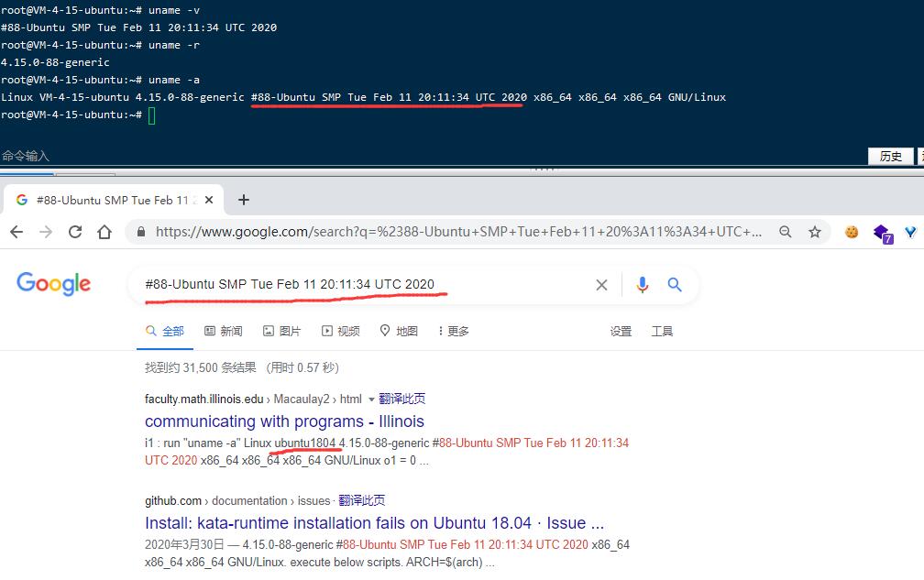Open the 工具 search tools
This screenshot has width=924, height=580.
[662, 331]
